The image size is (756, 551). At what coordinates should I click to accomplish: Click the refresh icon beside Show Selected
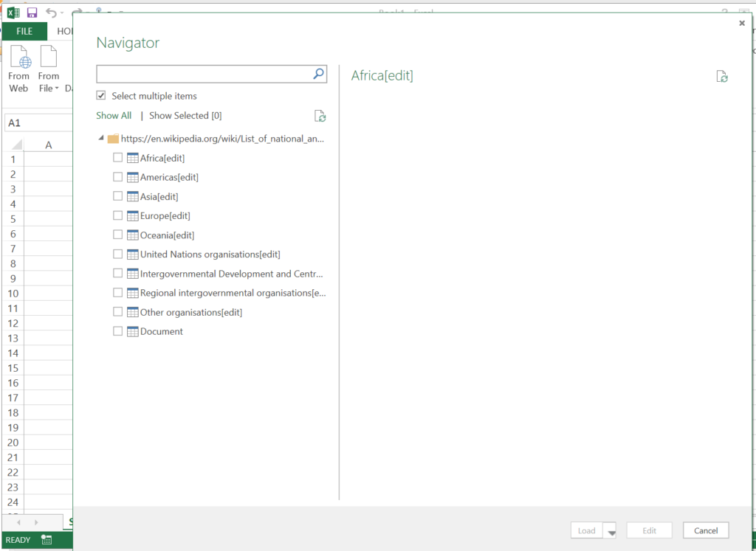click(320, 116)
